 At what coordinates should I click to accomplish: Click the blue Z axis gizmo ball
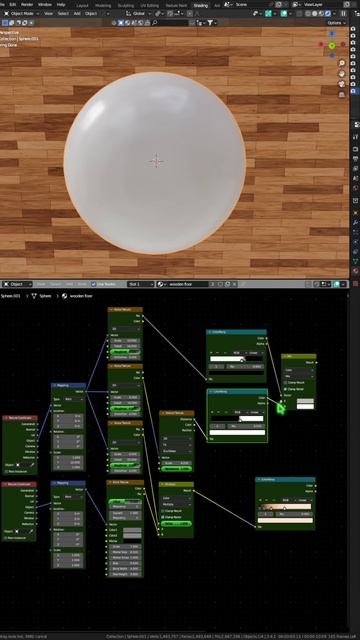pyautogui.click(x=332, y=34)
